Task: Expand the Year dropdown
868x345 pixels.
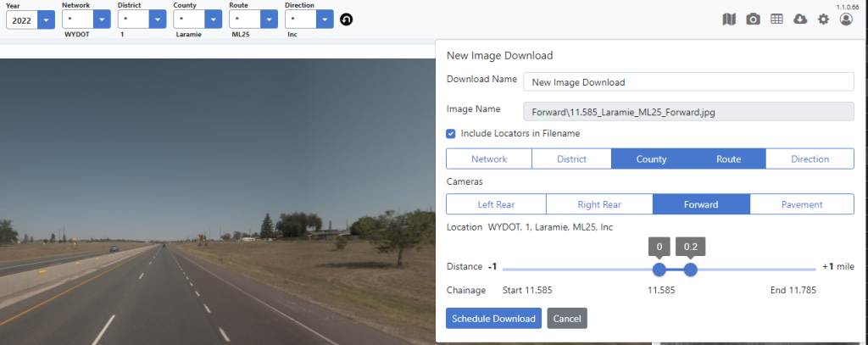Action: (x=46, y=19)
